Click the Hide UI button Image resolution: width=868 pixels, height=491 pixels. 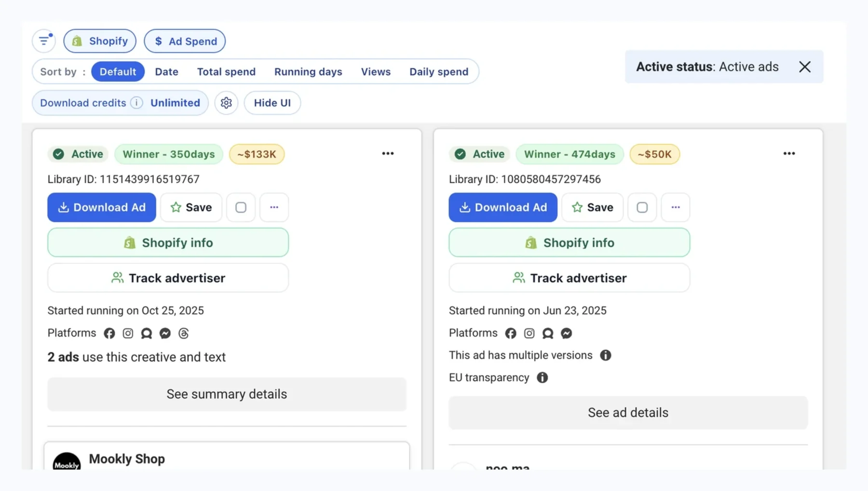272,103
